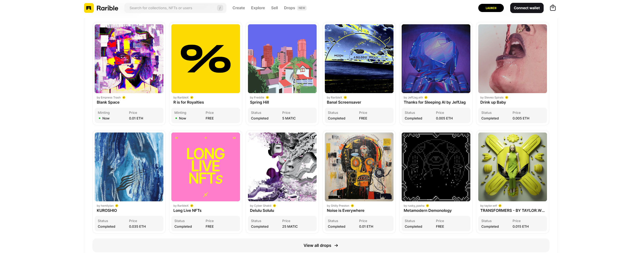The width and height of the screenshot is (644, 253).
Task: Click verified badge next to Empress Trash
Action: click(x=124, y=97)
